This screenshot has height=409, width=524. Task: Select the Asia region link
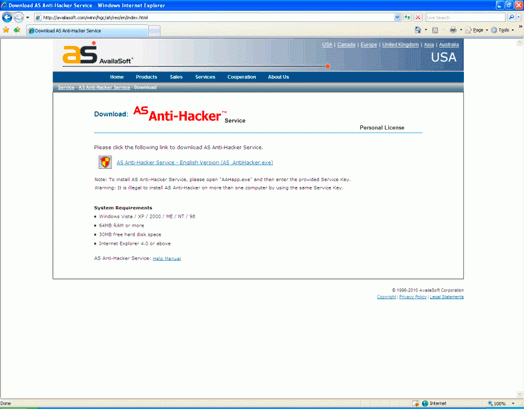[x=429, y=45]
